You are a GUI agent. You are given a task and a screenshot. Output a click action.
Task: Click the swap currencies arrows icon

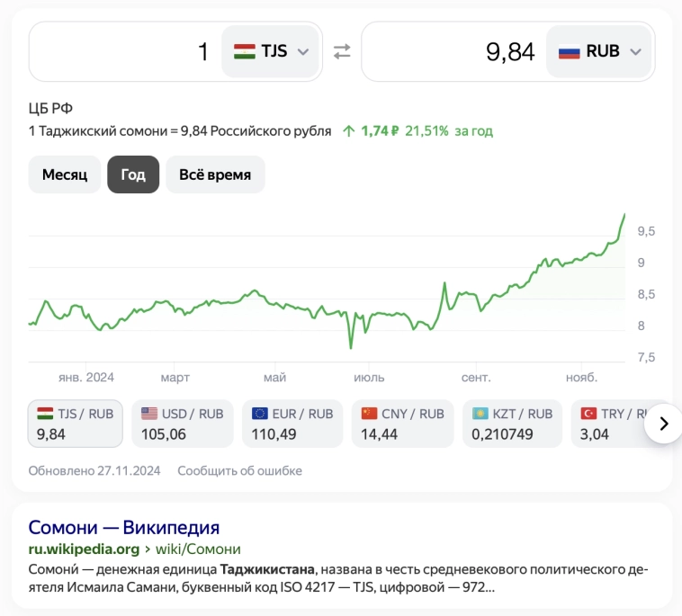tap(342, 51)
